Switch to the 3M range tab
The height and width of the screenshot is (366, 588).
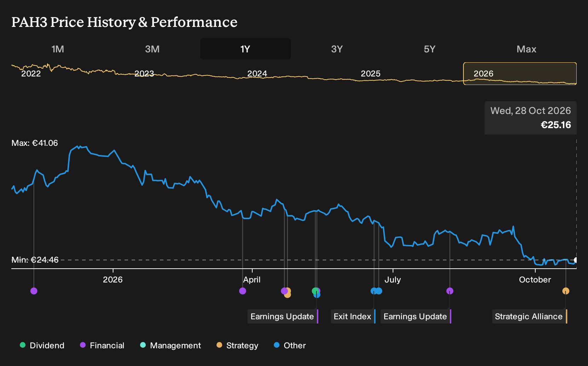152,49
